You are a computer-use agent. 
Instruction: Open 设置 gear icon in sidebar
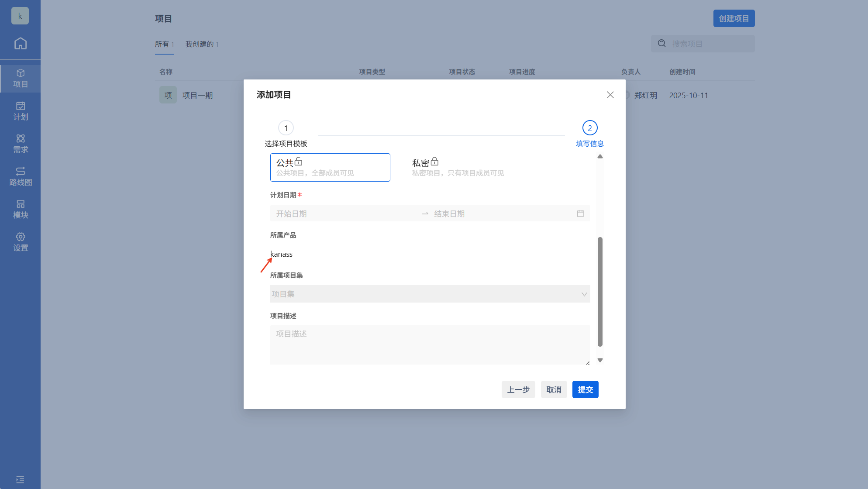pos(20,237)
